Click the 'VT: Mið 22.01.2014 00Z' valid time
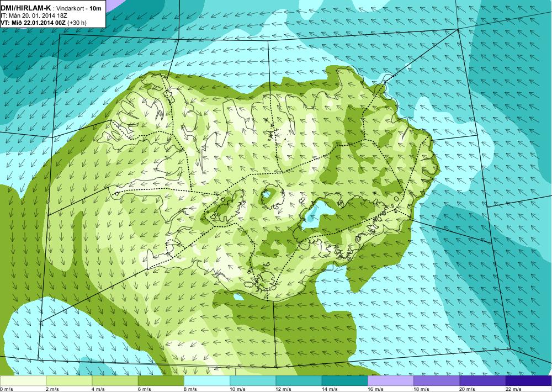Screen dimensions: 552x392 pyautogui.click(x=33, y=23)
